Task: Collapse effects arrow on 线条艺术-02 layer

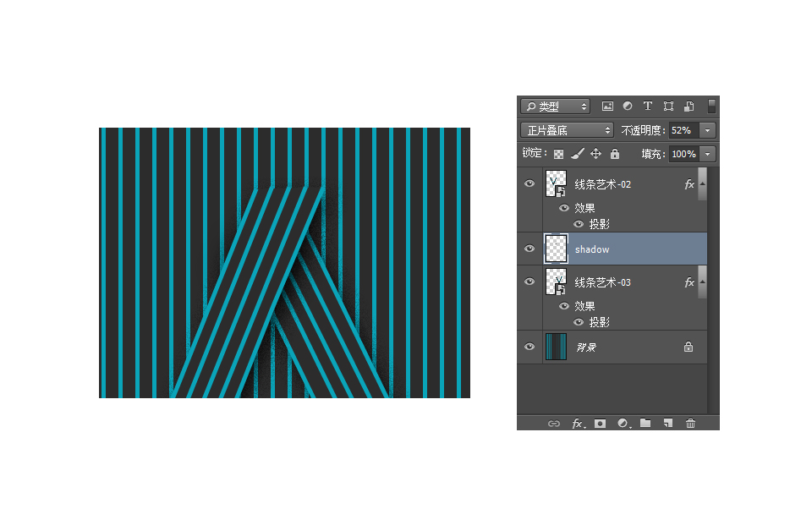Action: coord(702,183)
